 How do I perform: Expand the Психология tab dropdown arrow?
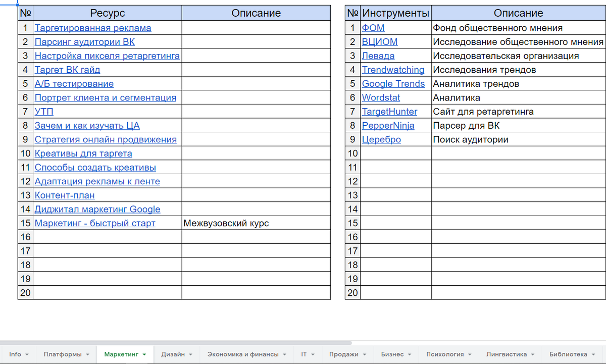pos(470,355)
